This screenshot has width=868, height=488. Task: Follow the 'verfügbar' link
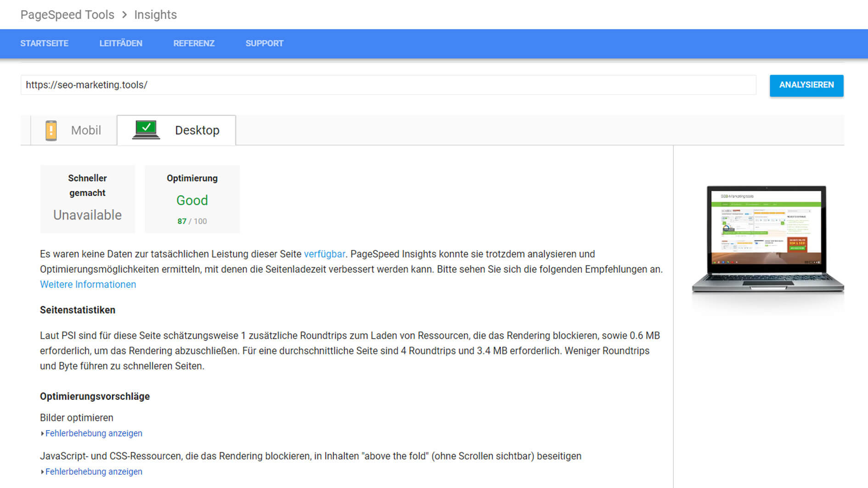click(x=324, y=254)
